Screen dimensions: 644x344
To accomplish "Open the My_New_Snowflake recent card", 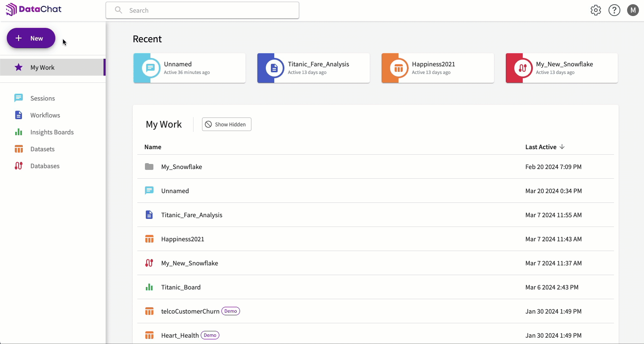I will pos(562,68).
